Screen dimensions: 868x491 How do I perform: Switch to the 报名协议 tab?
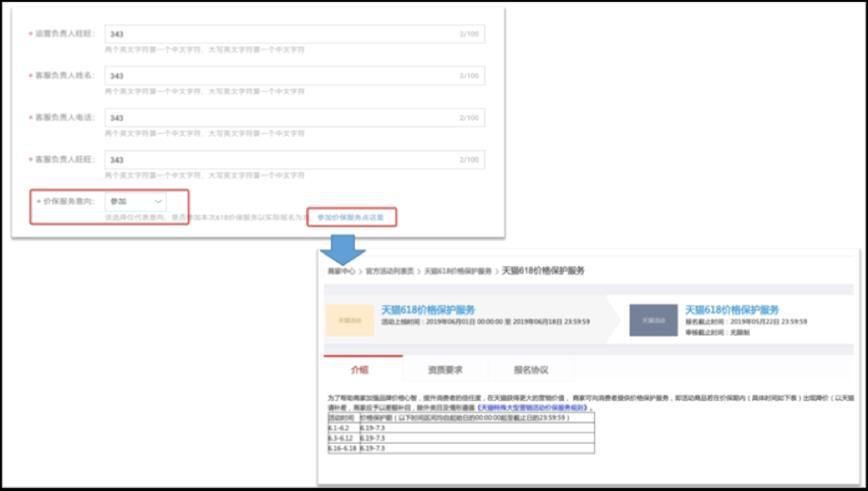click(x=531, y=370)
